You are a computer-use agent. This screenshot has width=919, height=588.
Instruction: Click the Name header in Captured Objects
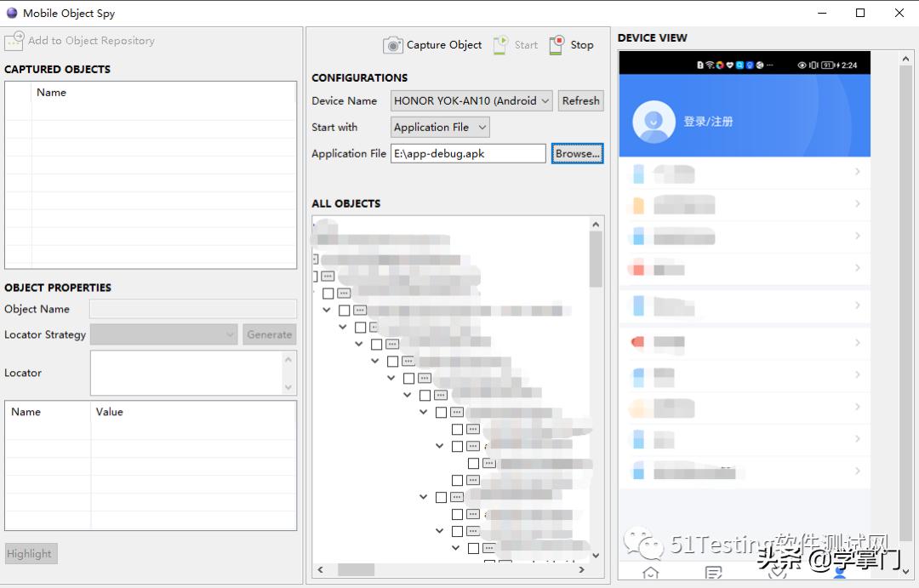tap(52, 93)
